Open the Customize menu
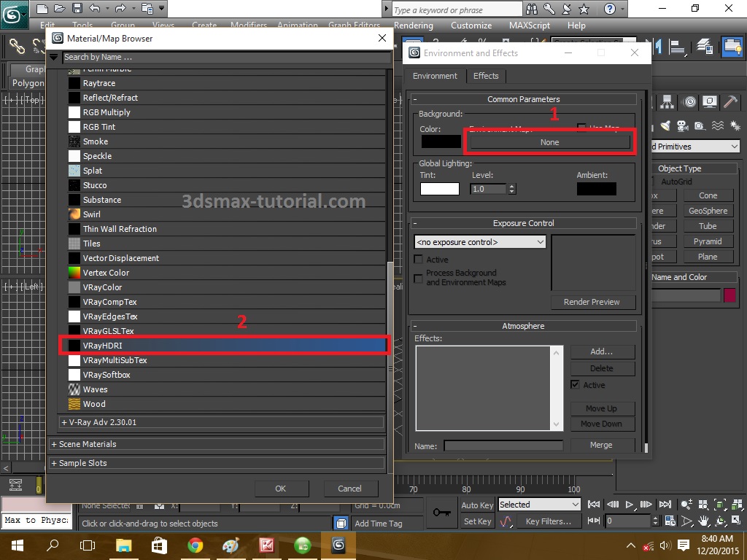Viewport: 747px width, 560px height. (471, 26)
